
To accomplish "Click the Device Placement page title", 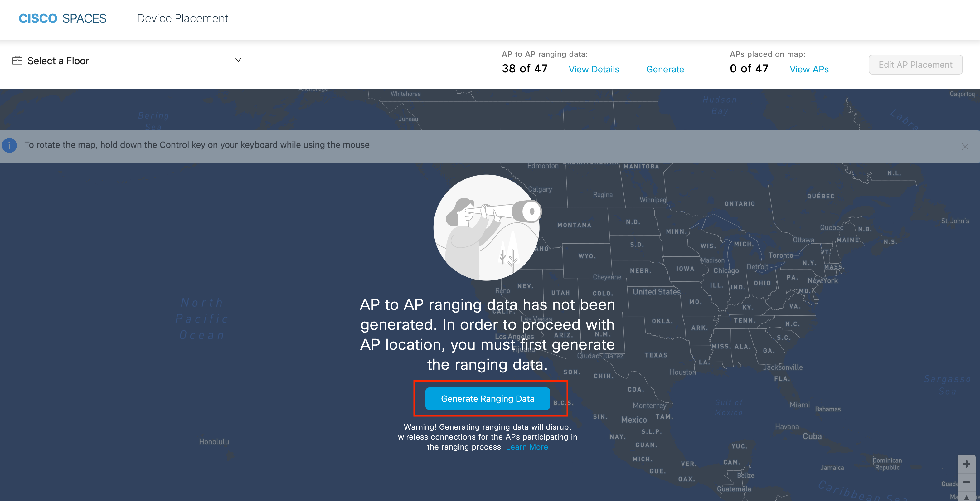I will [182, 18].
